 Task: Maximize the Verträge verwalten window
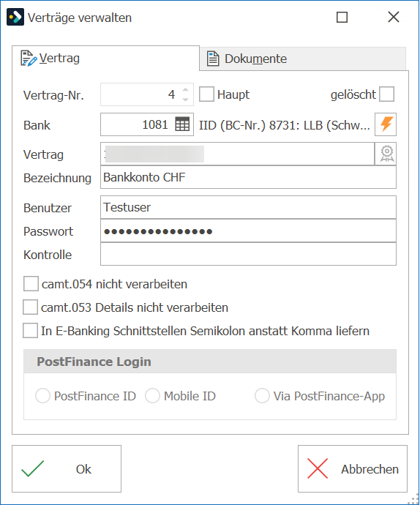click(x=342, y=17)
